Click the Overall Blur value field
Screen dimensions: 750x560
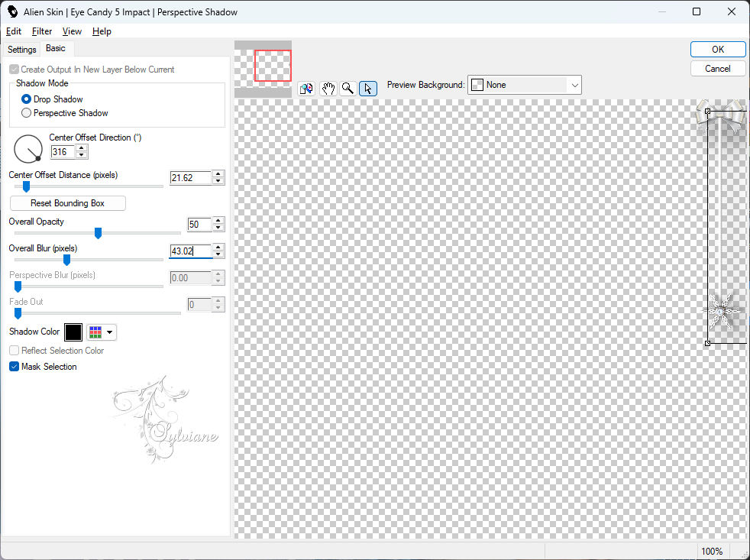(x=191, y=251)
